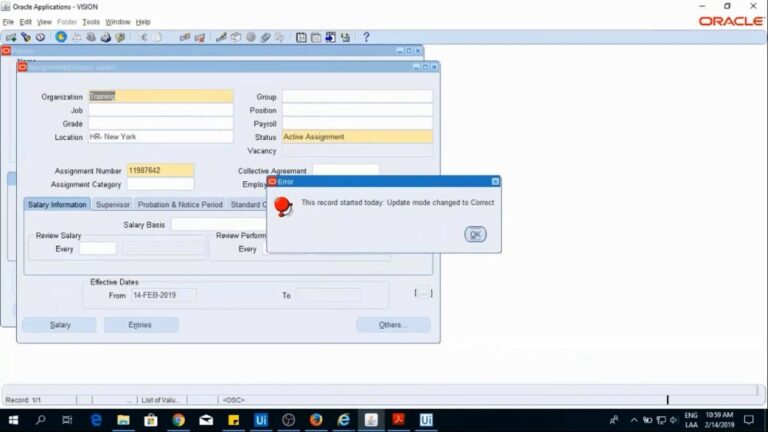The width and height of the screenshot is (768, 432).
Task: Click the last toolbar icon before the Help question mark
Action: (x=345, y=37)
